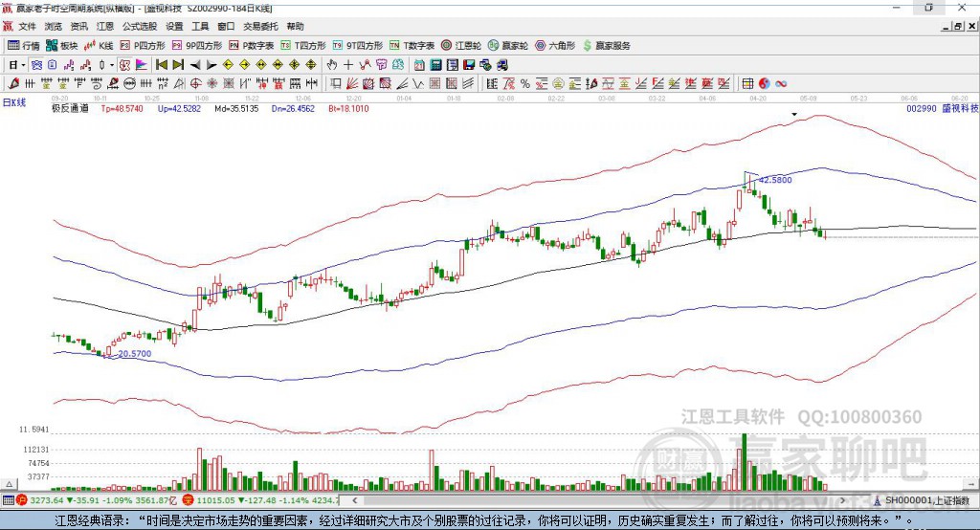The width and height of the screenshot is (980, 530).
Task: Click the 112131 volume axis label
Action: 36,450
